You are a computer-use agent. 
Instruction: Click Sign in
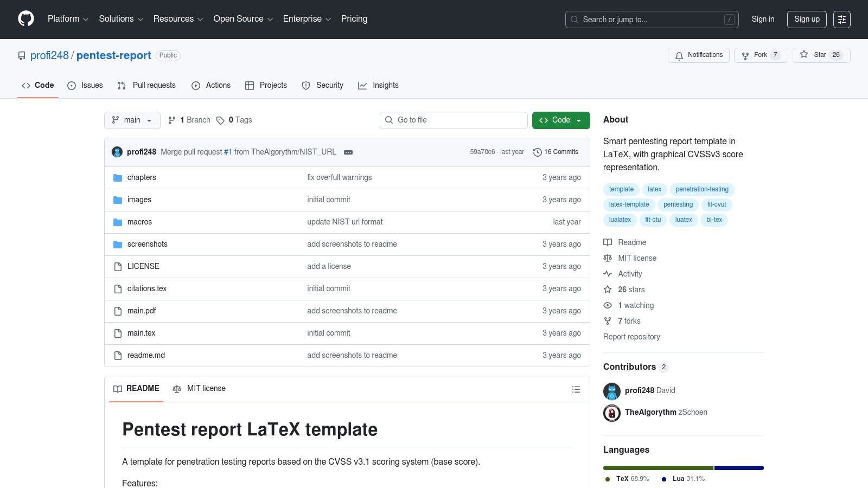763,19
